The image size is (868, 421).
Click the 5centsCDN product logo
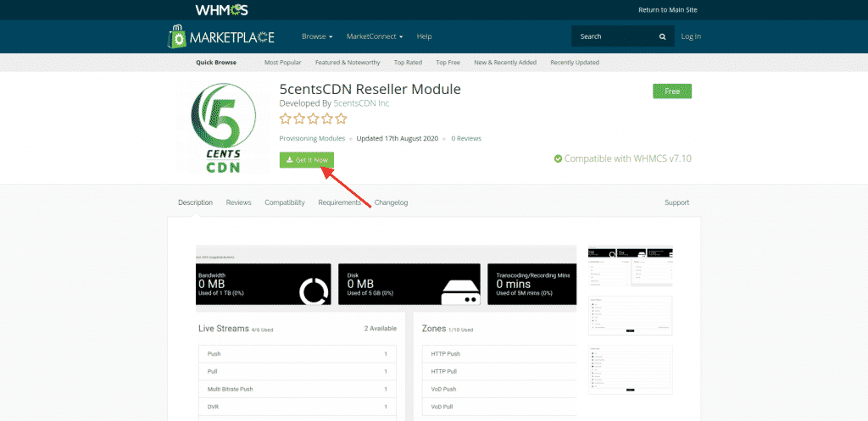[223, 129]
